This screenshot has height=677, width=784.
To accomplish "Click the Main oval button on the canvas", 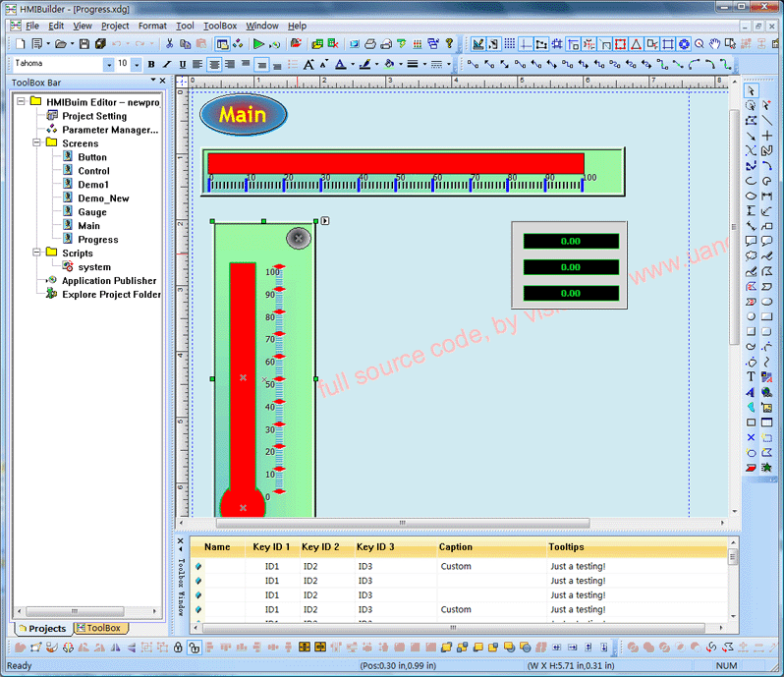I will (x=244, y=115).
